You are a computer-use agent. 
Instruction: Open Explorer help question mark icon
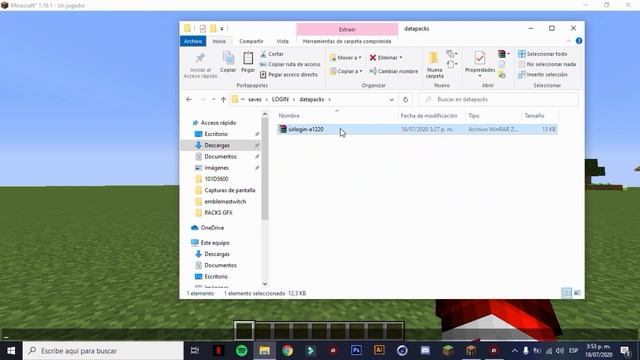579,41
